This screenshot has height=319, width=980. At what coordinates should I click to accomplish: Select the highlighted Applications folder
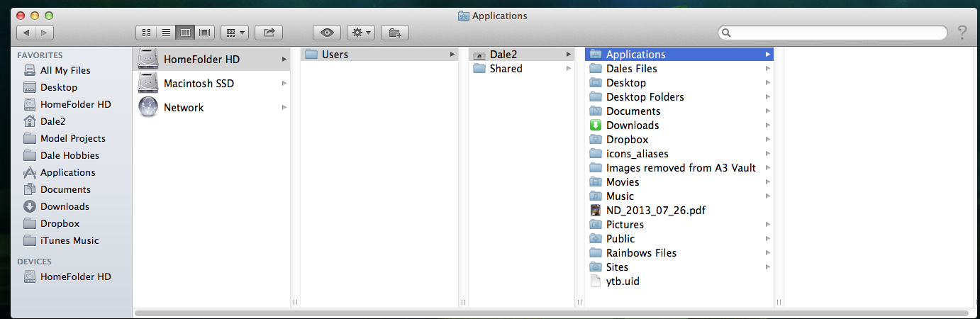[x=679, y=55]
